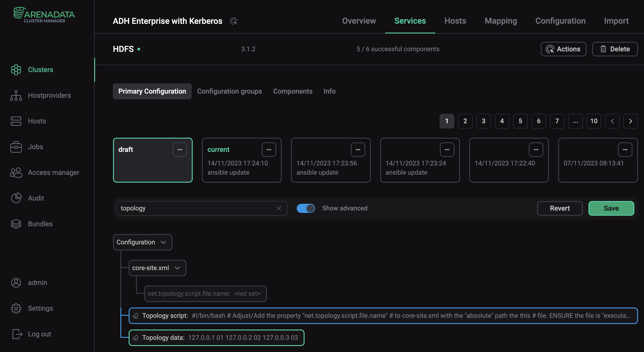
Task: Open options menu on 17:22:40 config card
Action: click(x=536, y=150)
